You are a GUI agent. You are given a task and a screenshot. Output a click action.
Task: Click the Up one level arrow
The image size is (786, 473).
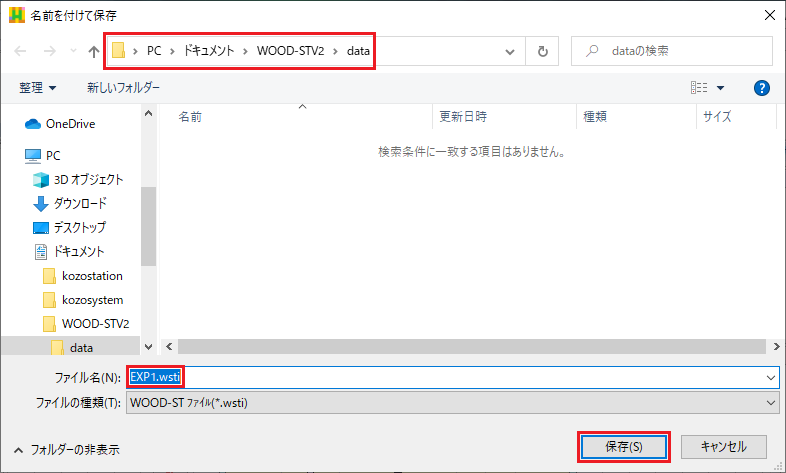click(x=94, y=51)
